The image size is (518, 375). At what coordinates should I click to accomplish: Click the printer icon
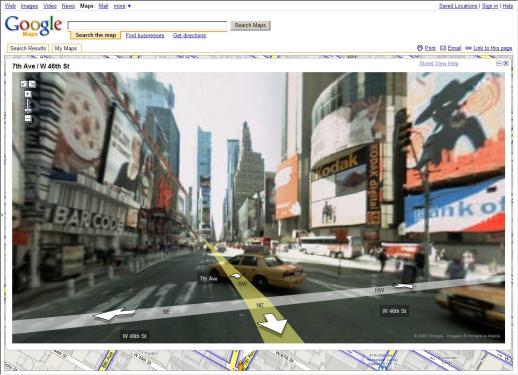[x=420, y=48]
